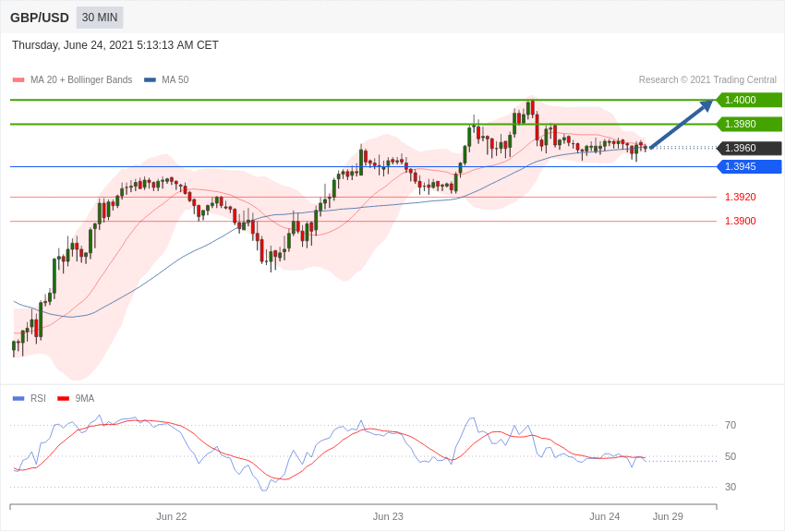Select the 1.4000 resistance price tag

pyautogui.click(x=749, y=100)
